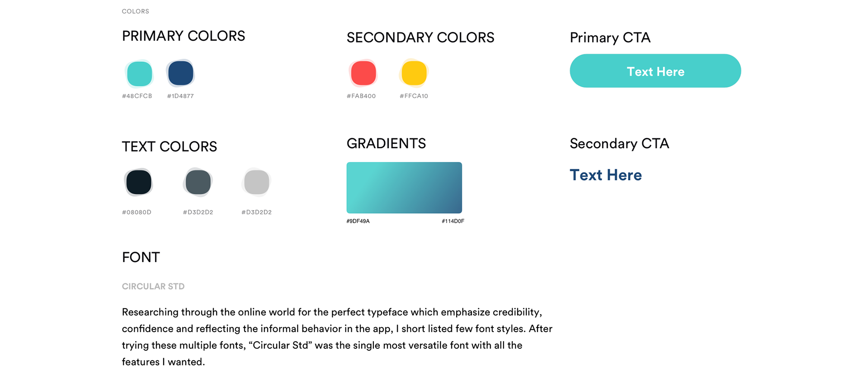The height and width of the screenshot is (385, 868).
Task: Click the #114D0F gradient end label
Action: (x=453, y=221)
